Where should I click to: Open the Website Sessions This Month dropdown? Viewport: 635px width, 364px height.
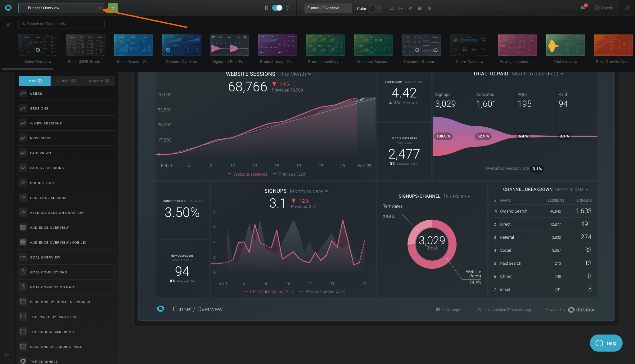click(x=295, y=74)
